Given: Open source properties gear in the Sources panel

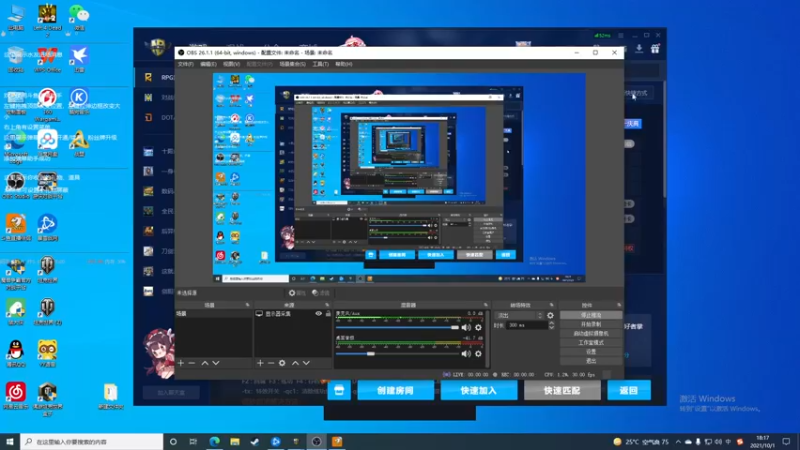Looking at the screenshot, I should 282,363.
